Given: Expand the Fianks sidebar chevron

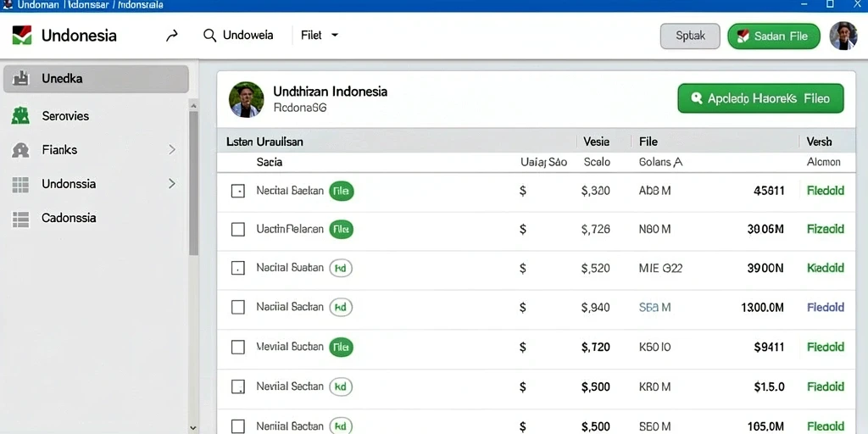Looking at the screenshot, I should (172, 149).
